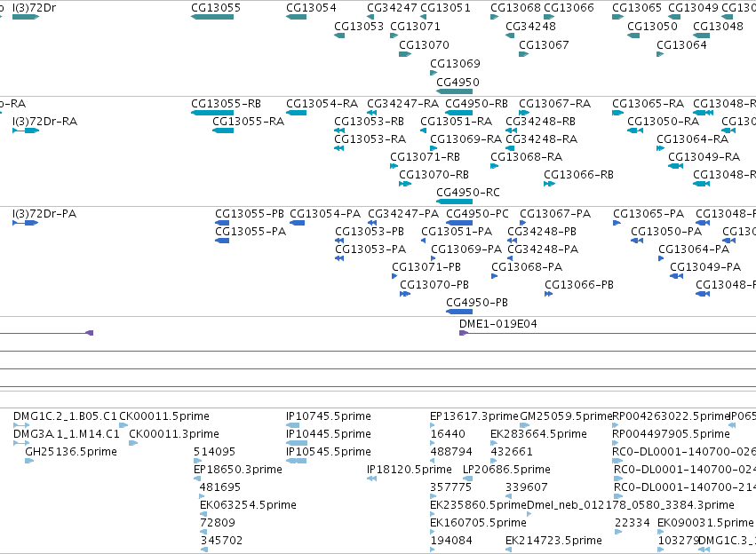Select transcript CG13054-RA
This screenshot has width=756, height=554.
click(x=322, y=104)
